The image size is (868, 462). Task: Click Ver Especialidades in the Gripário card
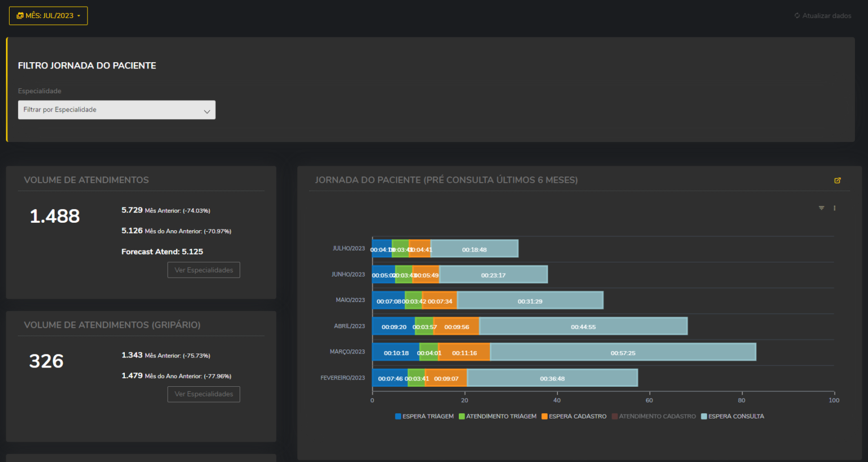[x=203, y=394]
